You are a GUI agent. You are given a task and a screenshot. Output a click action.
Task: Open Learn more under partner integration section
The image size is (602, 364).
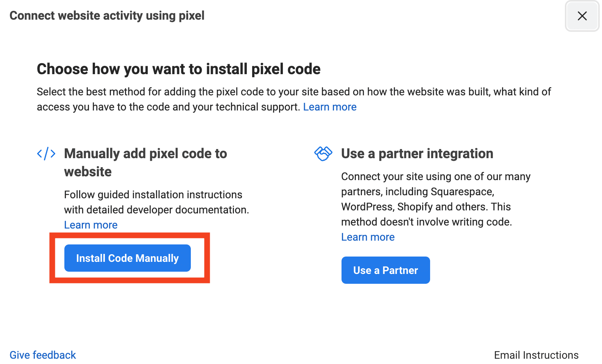pyautogui.click(x=368, y=237)
